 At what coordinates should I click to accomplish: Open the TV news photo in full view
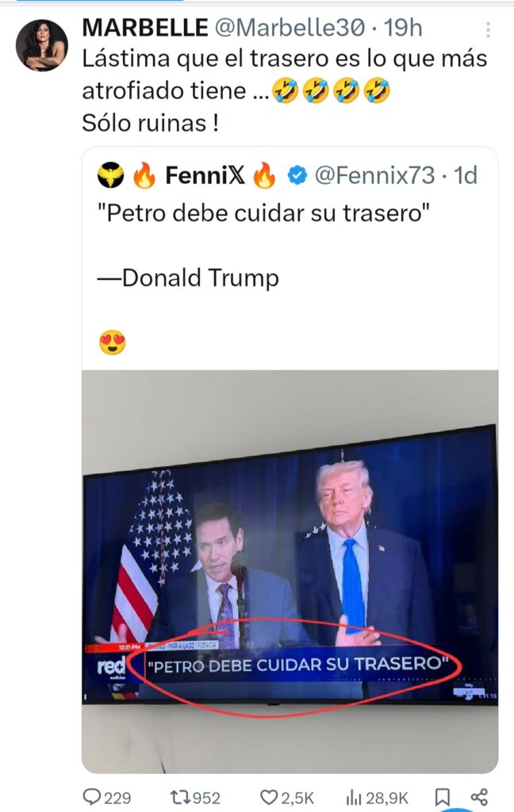click(290, 571)
